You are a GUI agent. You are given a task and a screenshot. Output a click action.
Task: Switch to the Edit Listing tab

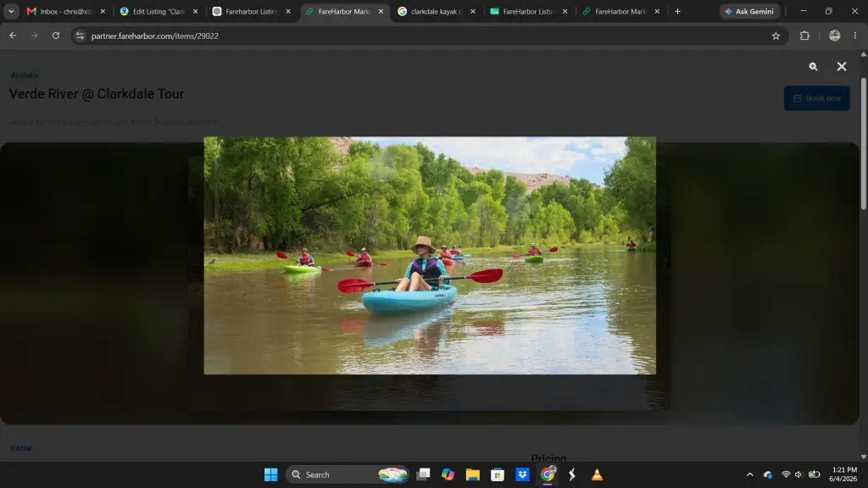(159, 11)
